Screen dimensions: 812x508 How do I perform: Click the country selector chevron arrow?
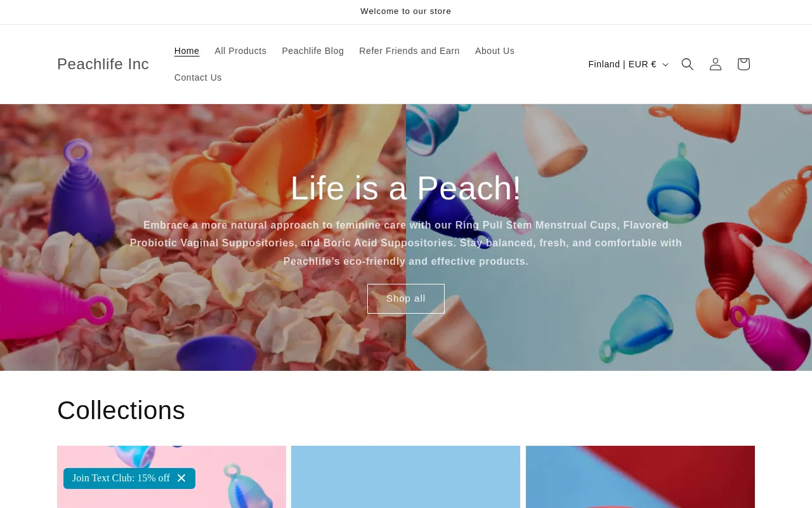pos(665,65)
